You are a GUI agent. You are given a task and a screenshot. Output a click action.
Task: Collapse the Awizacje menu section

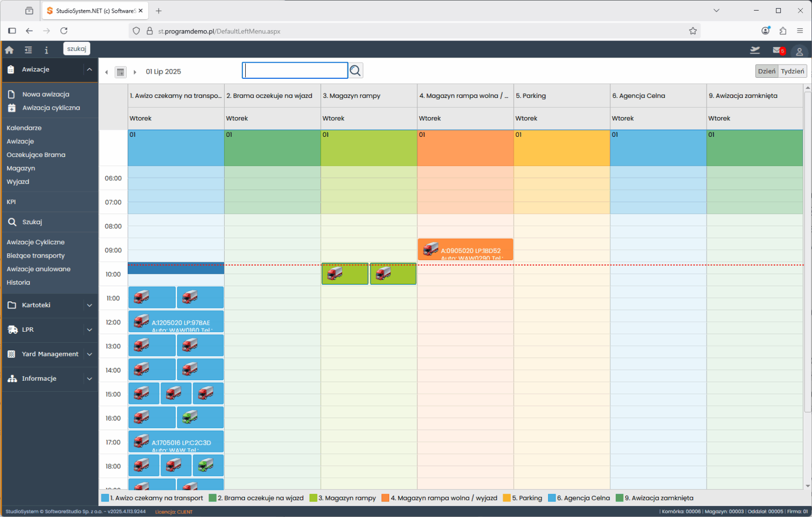point(89,69)
